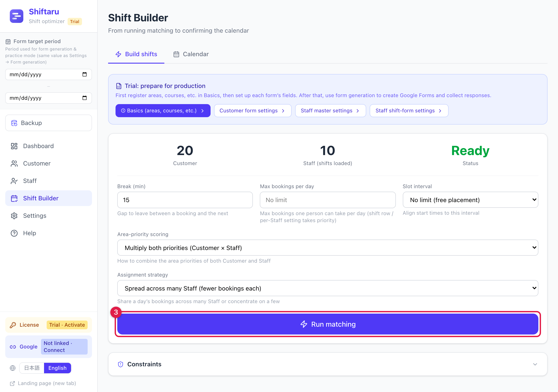
Task: Click the Form target period calendar icon
Action: pyautogui.click(x=8, y=42)
